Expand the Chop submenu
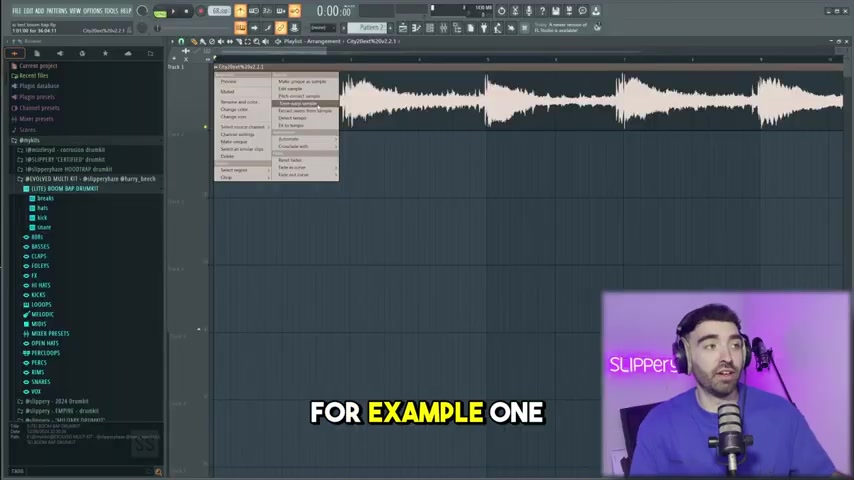The width and height of the screenshot is (854, 480). tap(243, 178)
